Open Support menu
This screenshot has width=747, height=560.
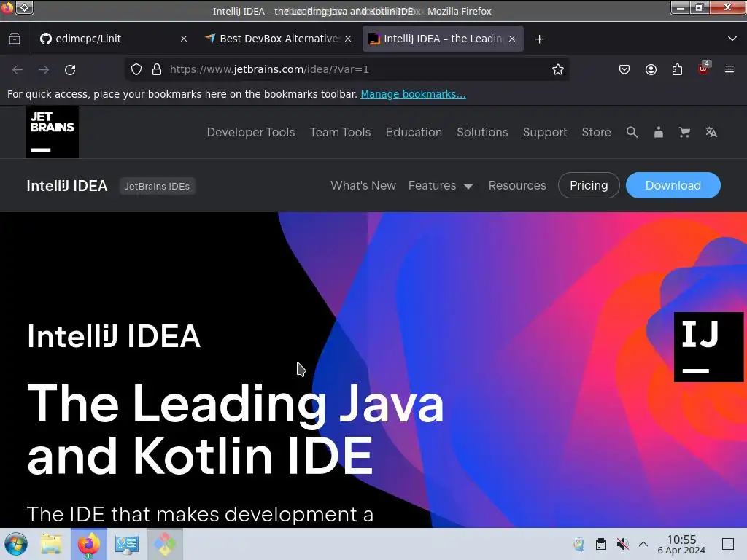click(x=544, y=133)
